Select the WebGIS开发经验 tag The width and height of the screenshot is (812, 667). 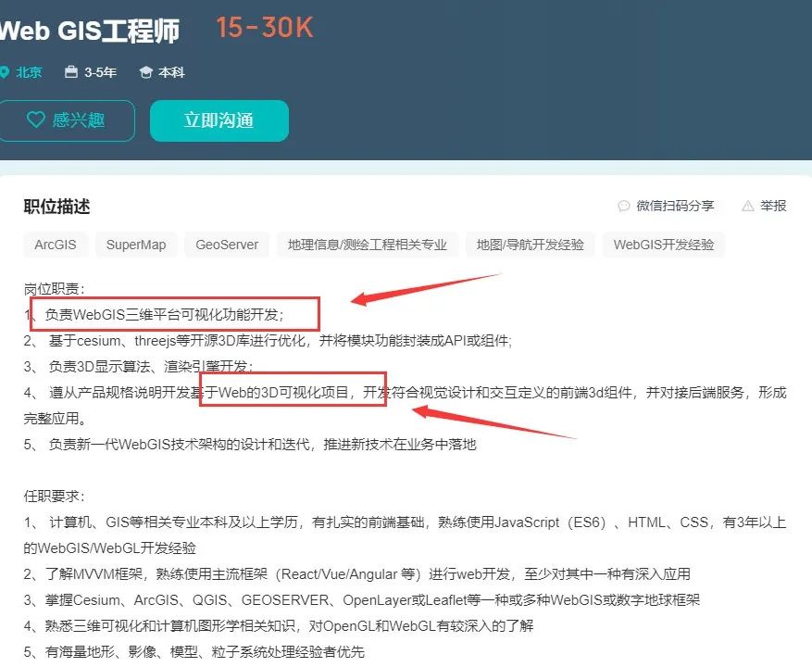click(x=664, y=245)
